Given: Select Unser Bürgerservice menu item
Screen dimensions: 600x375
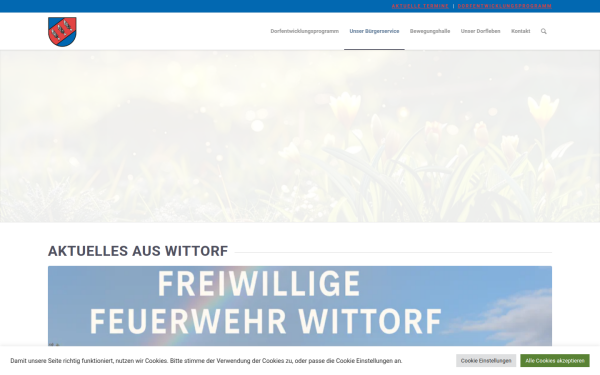Looking at the screenshot, I should pyautogui.click(x=374, y=31).
